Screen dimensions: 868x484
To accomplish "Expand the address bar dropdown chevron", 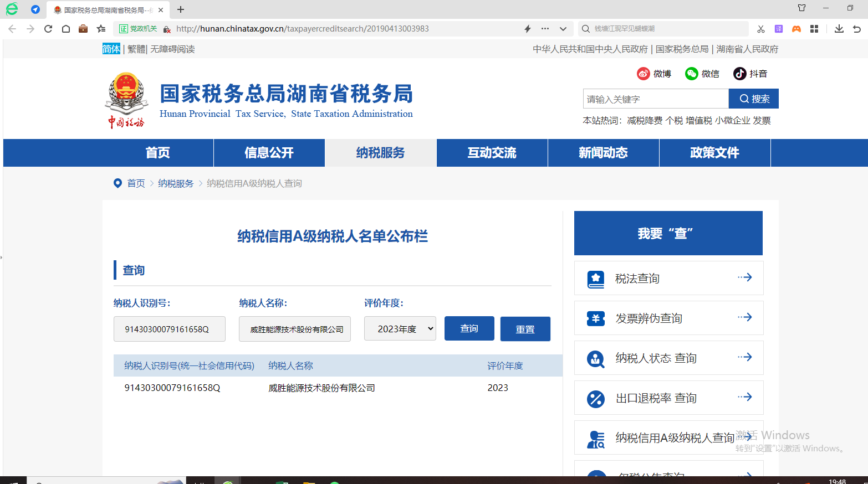I will (563, 29).
